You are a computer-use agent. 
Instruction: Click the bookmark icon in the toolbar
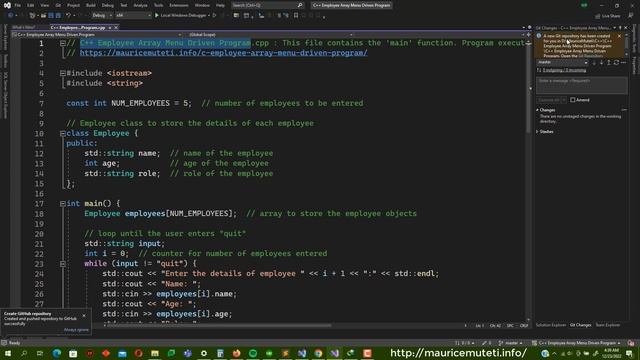tap(296, 16)
